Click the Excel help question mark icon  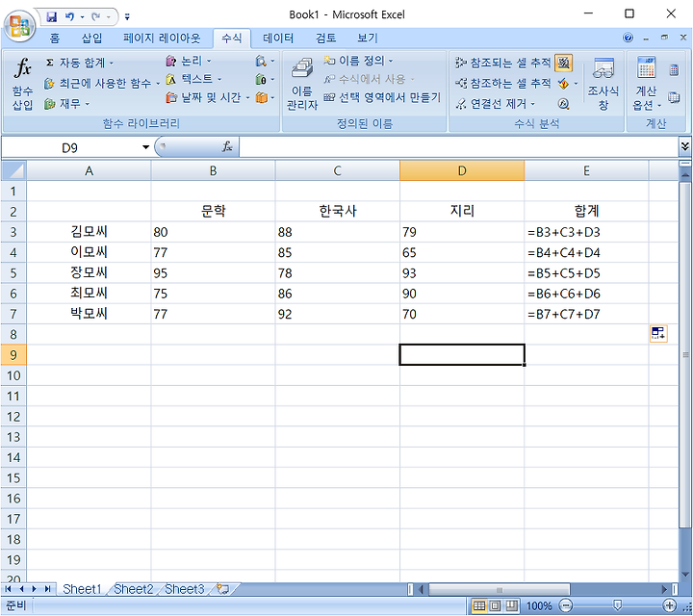(628, 38)
